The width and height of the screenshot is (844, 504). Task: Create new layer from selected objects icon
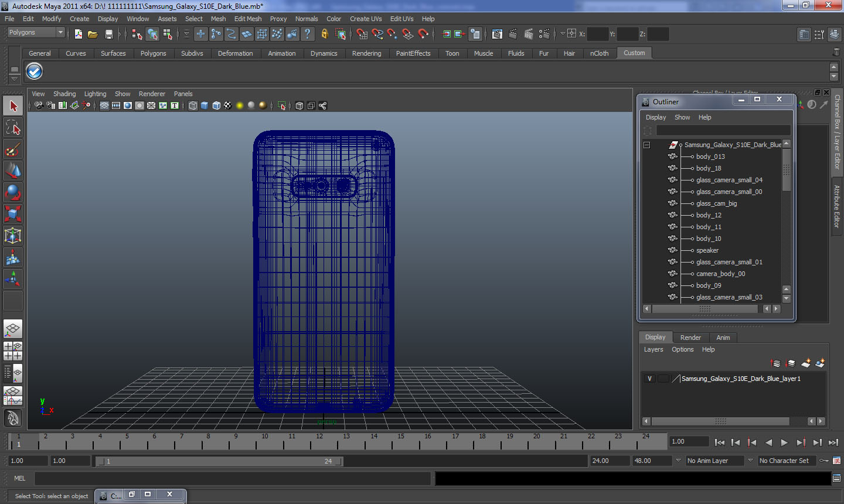click(x=820, y=363)
